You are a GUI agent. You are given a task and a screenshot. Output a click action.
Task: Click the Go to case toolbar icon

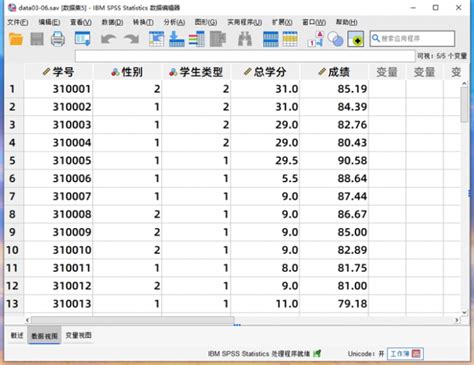coord(156,39)
